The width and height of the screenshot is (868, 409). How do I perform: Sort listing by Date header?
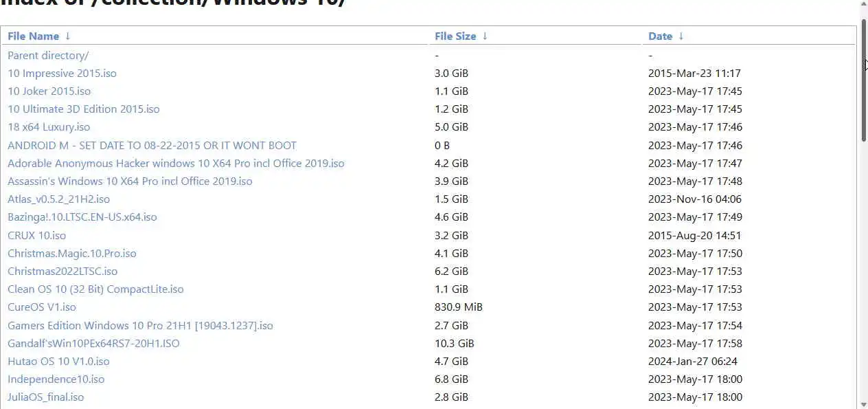click(660, 36)
